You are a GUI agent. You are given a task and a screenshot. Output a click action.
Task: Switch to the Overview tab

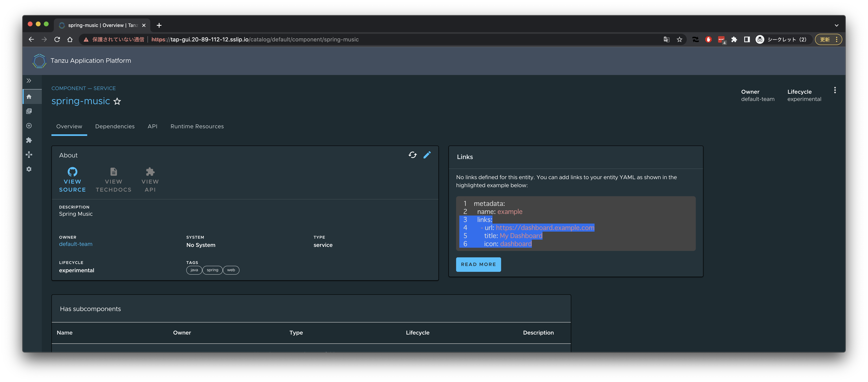point(69,126)
